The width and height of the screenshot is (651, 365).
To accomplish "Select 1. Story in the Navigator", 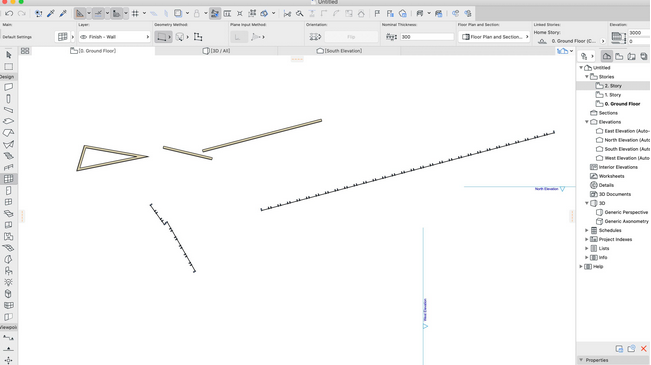I will point(612,95).
